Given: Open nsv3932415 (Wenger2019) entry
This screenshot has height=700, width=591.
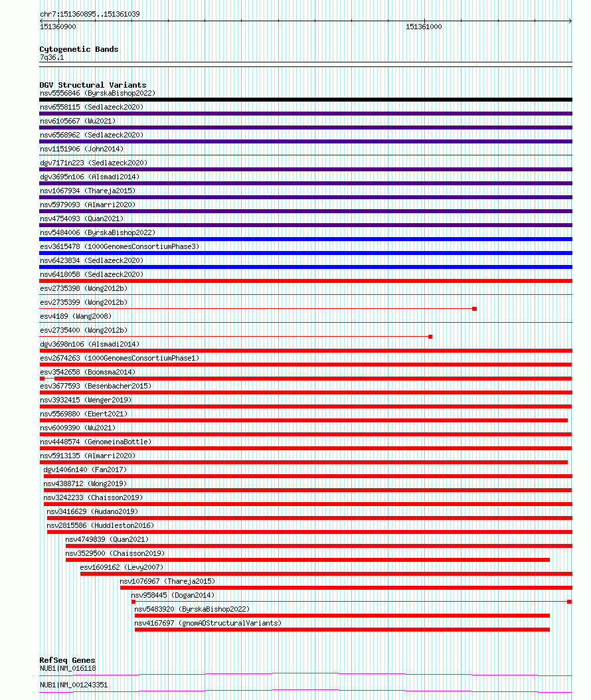Looking at the screenshot, I should (x=86, y=400).
